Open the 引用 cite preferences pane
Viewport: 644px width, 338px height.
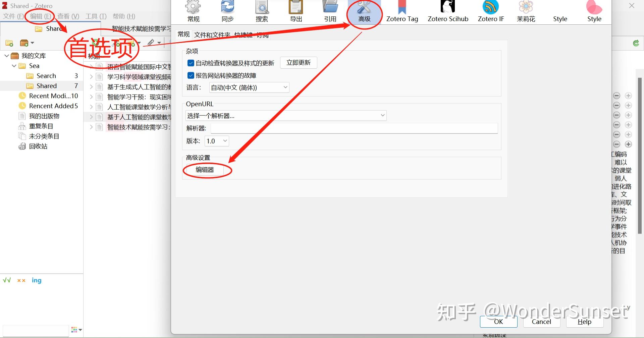click(330, 11)
